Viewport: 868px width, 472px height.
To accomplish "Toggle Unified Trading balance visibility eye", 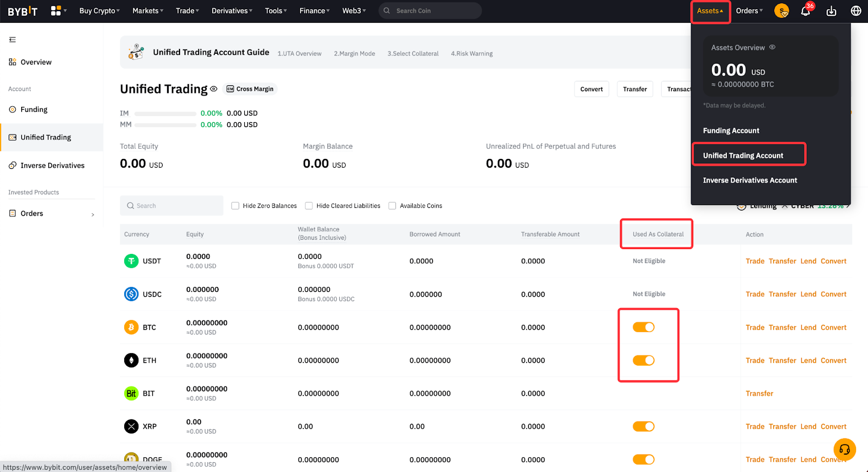I will [214, 89].
